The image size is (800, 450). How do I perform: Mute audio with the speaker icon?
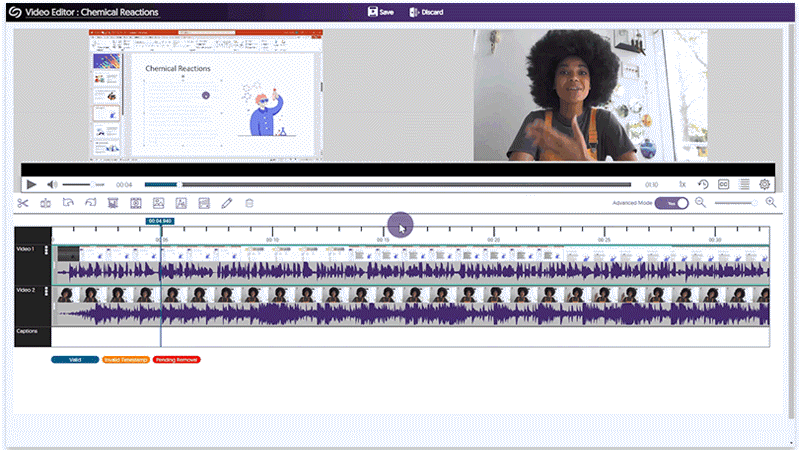[52, 184]
